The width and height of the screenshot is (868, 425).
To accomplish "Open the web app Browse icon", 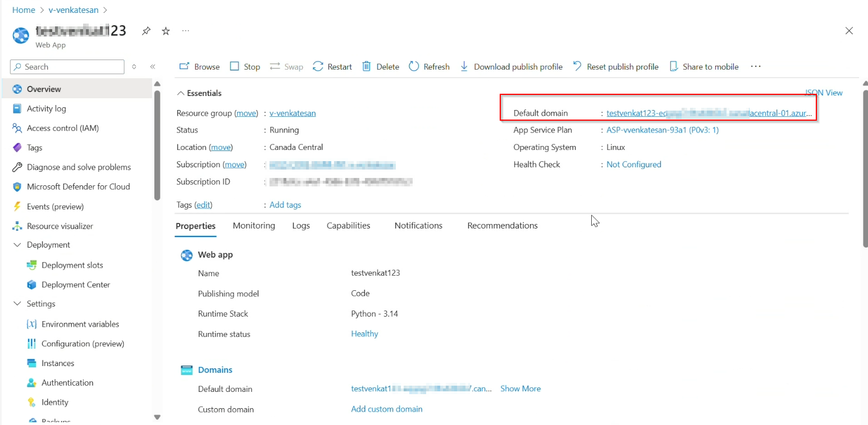I will pyautogui.click(x=184, y=66).
